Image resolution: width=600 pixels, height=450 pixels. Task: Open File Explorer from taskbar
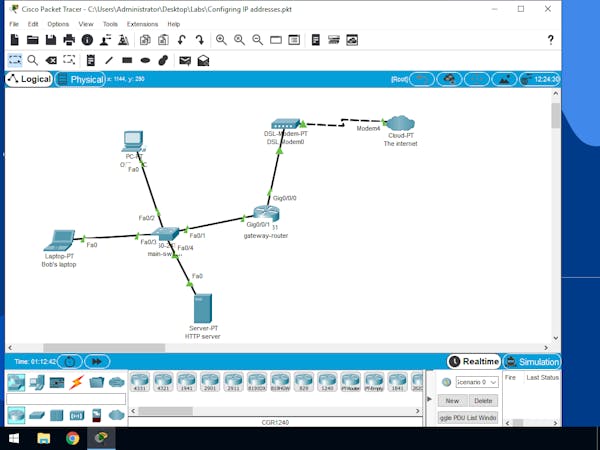pos(43,438)
